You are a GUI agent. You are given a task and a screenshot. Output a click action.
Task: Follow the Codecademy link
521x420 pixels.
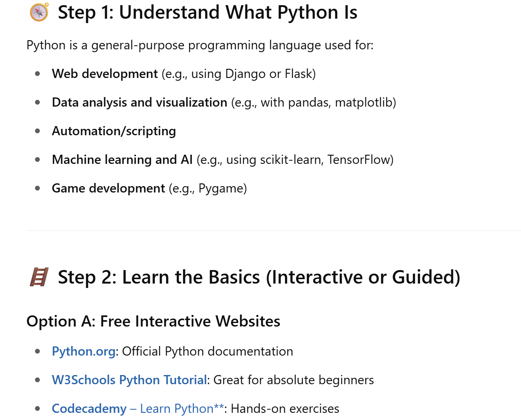[x=89, y=408]
